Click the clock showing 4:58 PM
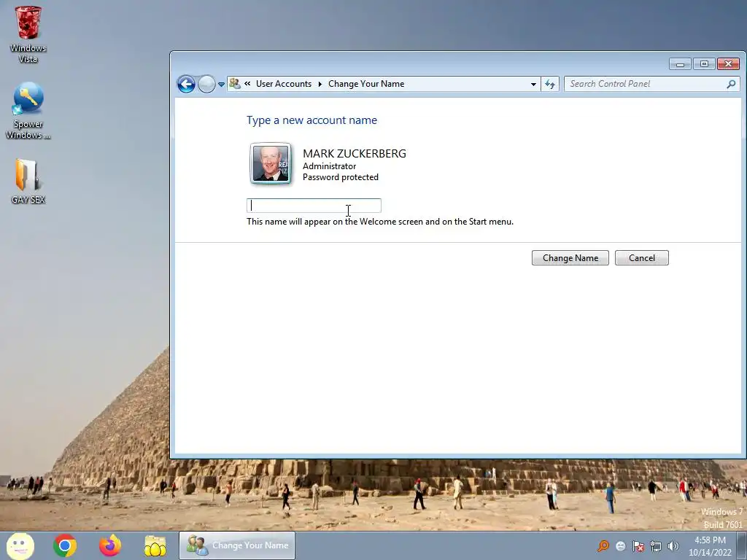This screenshot has width=747, height=560. (x=710, y=540)
